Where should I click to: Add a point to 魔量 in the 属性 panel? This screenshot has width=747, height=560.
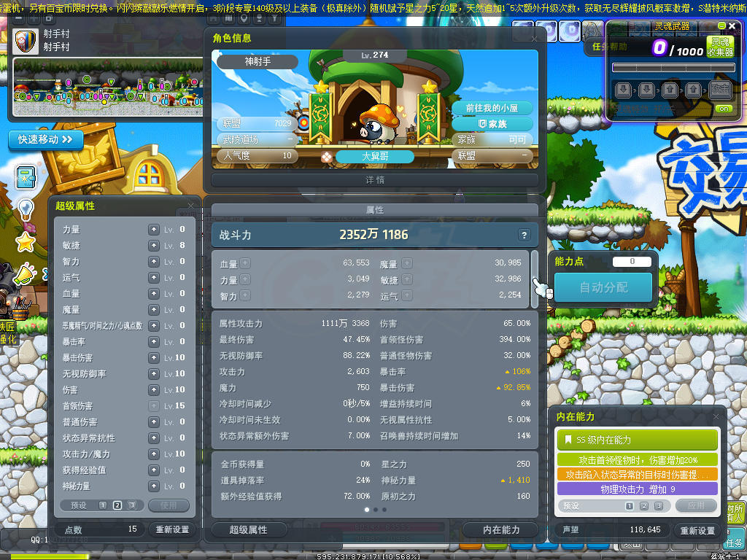[x=407, y=263]
